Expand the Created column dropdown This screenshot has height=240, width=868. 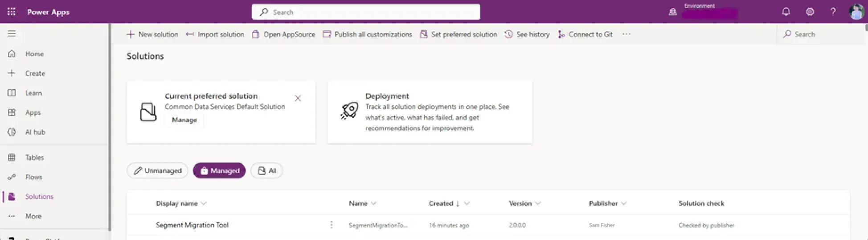coord(467,203)
